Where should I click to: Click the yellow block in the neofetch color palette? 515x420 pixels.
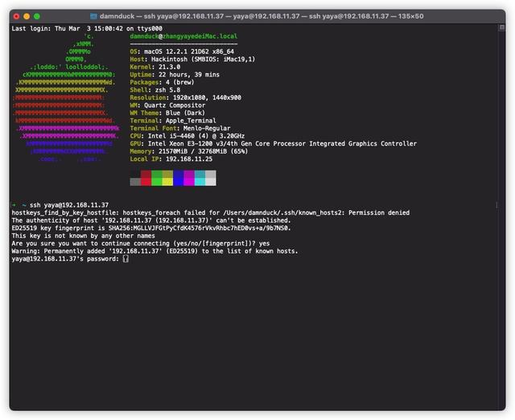[167, 178]
